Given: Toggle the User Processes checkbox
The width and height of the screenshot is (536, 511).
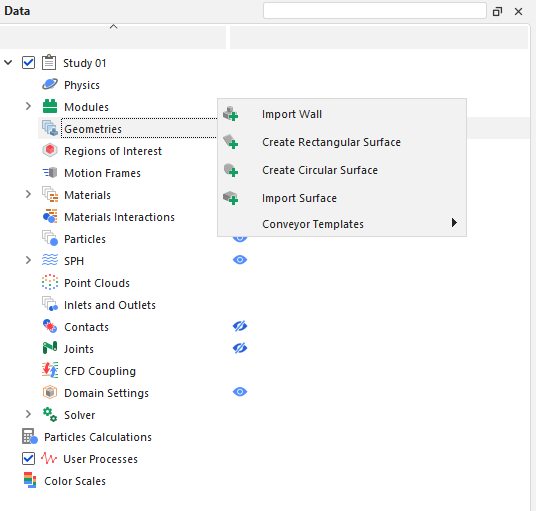Looking at the screenshot, I should 28,458.
